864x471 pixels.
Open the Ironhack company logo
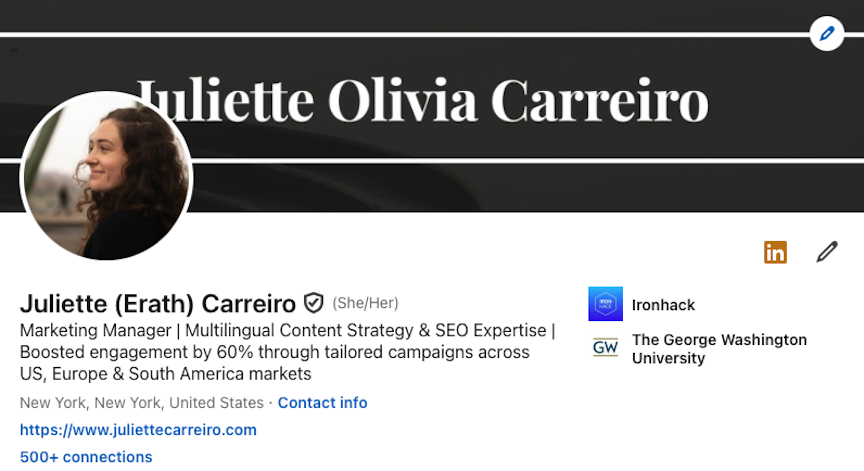[606, 304]
